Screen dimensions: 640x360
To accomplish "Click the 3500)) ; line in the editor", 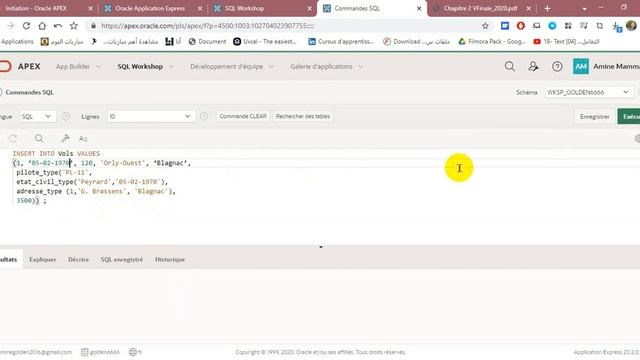I will click(x=31, y=200).
